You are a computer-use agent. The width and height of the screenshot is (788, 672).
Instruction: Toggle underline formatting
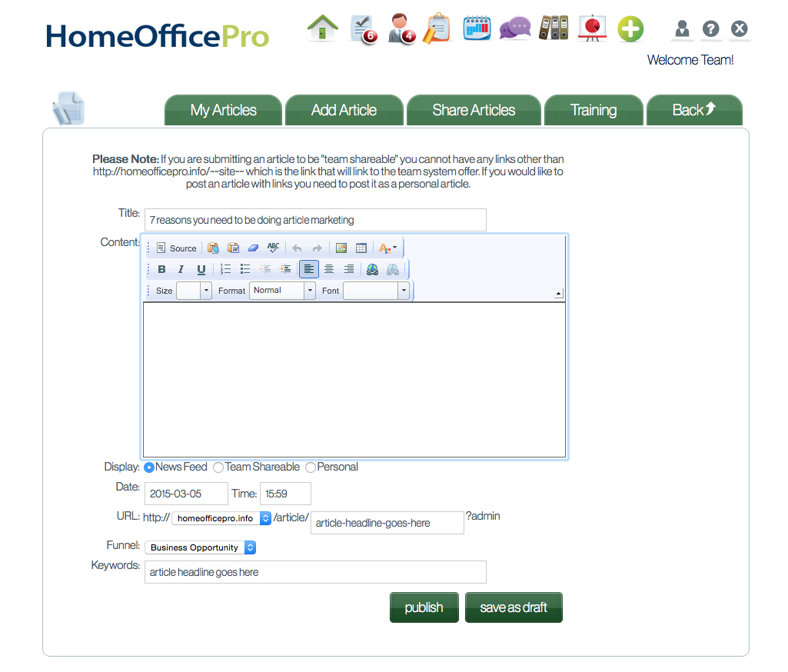coord(201,269)
